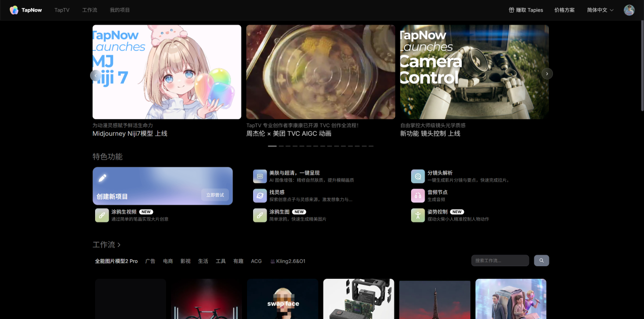Select the first carousel pagination indicator
This screenshot has height=319, width=644.
click(272, 146)
